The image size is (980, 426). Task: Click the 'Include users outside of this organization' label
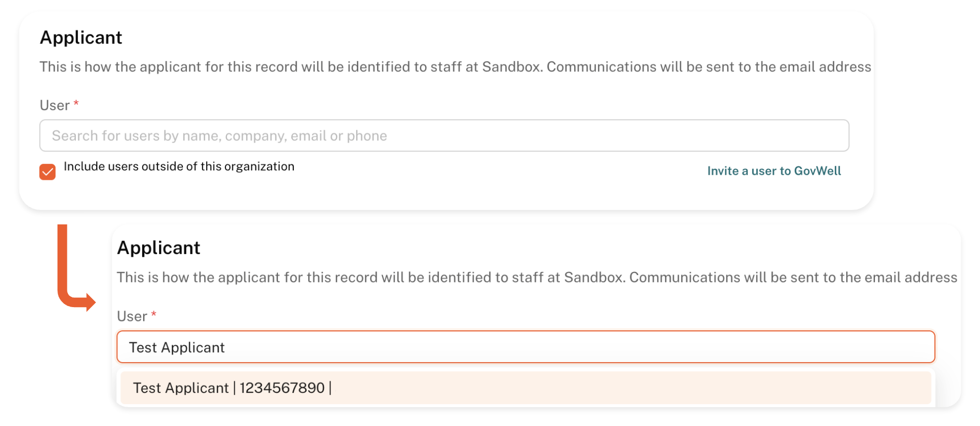pyautogui.click(x=179, y=166)
